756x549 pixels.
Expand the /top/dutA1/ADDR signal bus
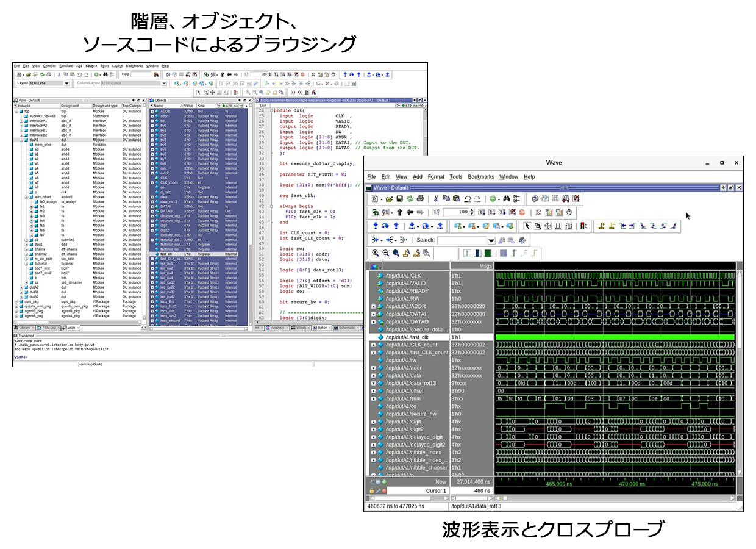(373, 307)
